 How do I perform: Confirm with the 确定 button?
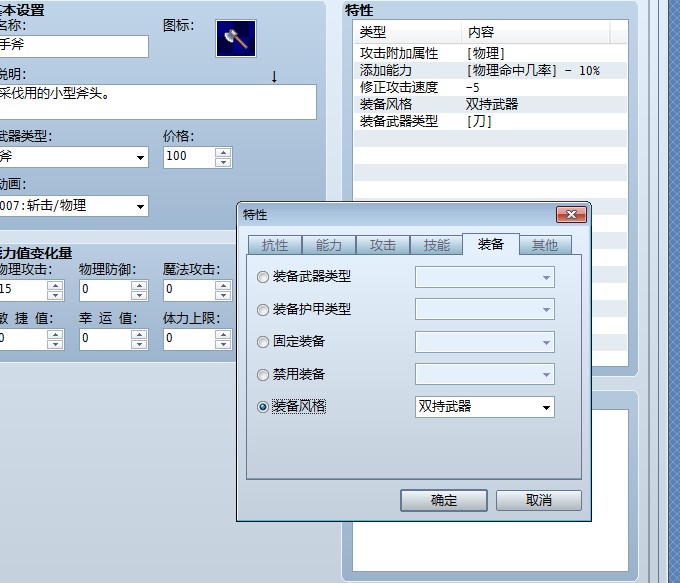[444, 501]
